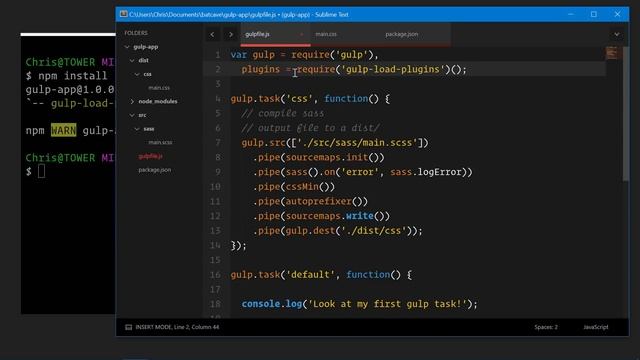Viewport: 640px width, 360px height.
Task: Minimize the Sublime Text window
Action: point(571,14)
